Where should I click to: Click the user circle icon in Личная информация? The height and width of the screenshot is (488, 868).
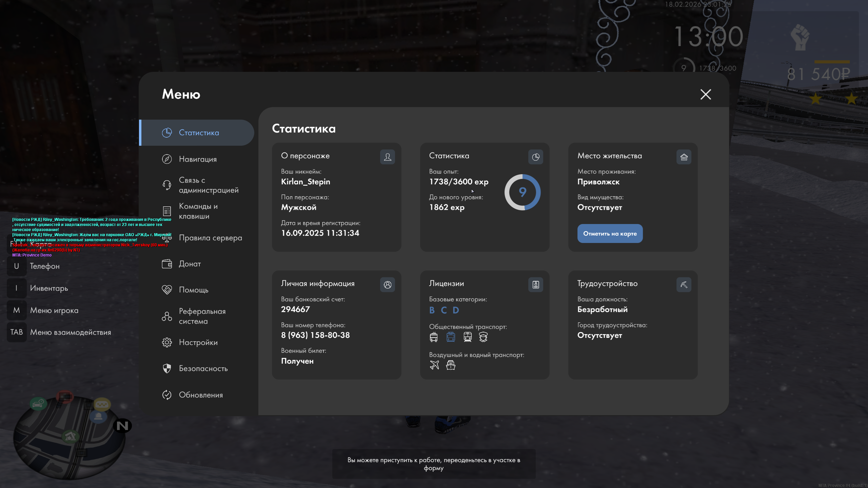click(387, 285)
